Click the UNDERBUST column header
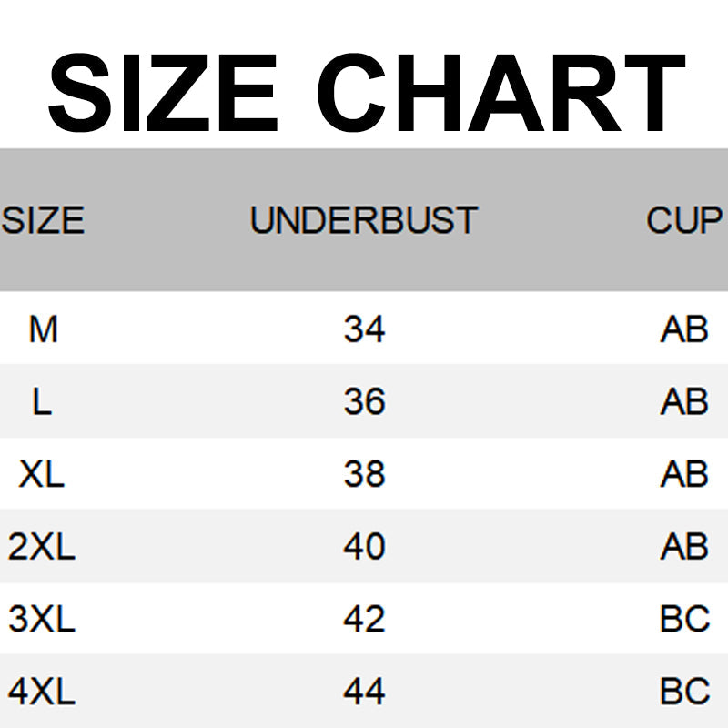 coord(364,221)
